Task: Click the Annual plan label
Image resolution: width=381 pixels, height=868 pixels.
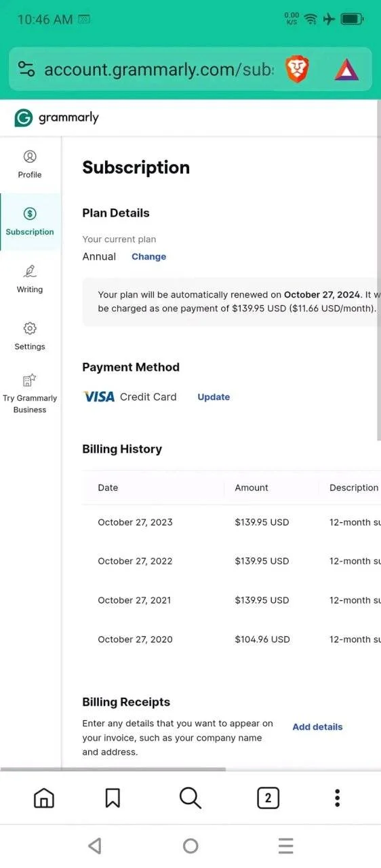Action: click(99, 256)
